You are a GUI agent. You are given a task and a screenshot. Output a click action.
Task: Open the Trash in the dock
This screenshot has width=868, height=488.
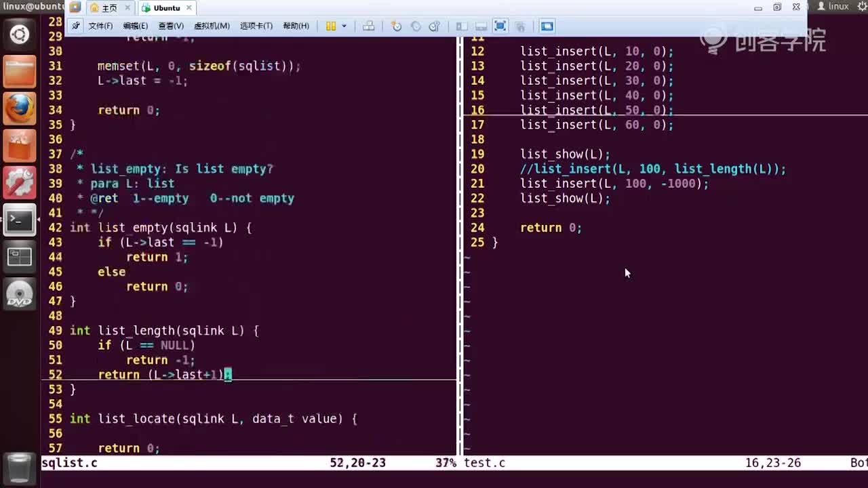[x=20, y=468]
